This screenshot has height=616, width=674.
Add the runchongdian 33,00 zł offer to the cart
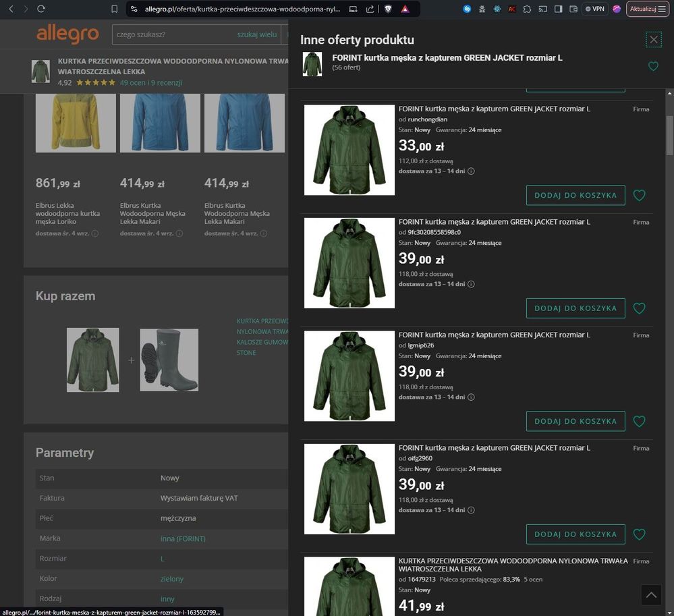coord(575,195)
